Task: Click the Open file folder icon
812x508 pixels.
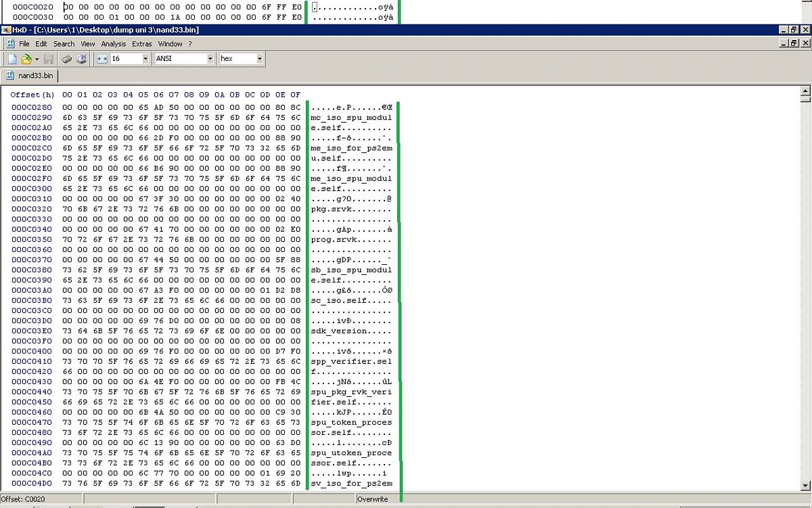Action: coord(26,59)
